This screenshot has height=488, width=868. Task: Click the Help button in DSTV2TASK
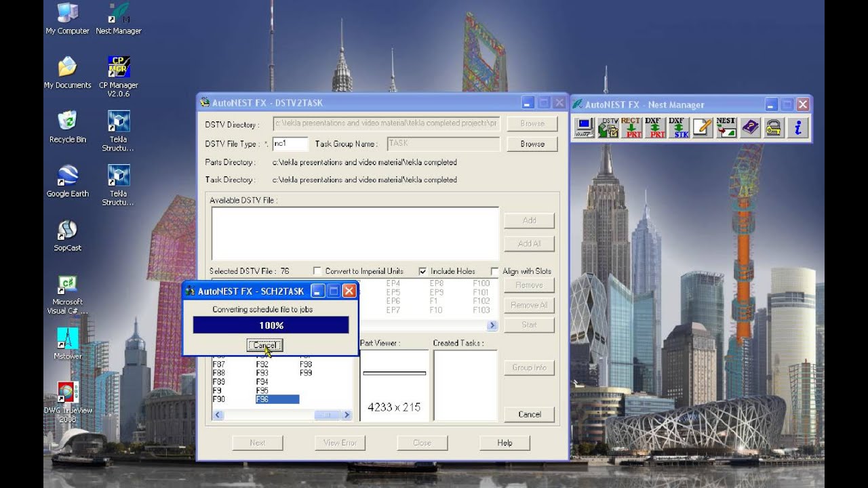(505, 443)
